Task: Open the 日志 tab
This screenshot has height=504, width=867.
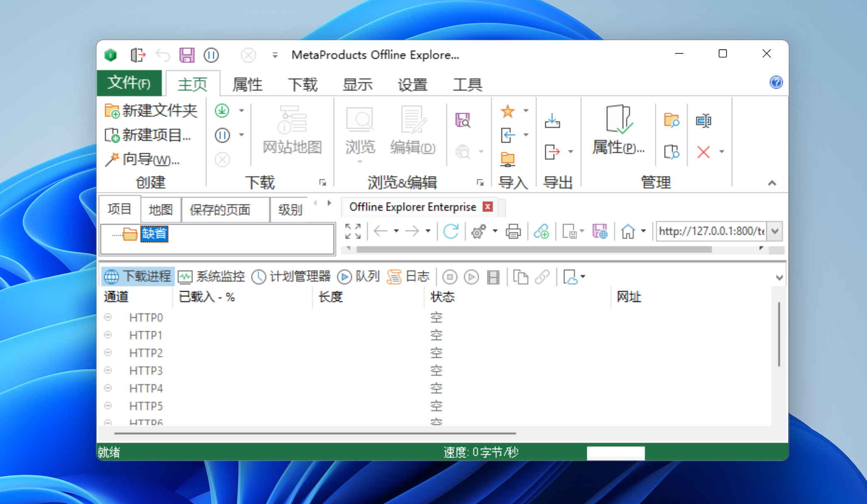Action: pyautogui.click(x=409, y=277)
